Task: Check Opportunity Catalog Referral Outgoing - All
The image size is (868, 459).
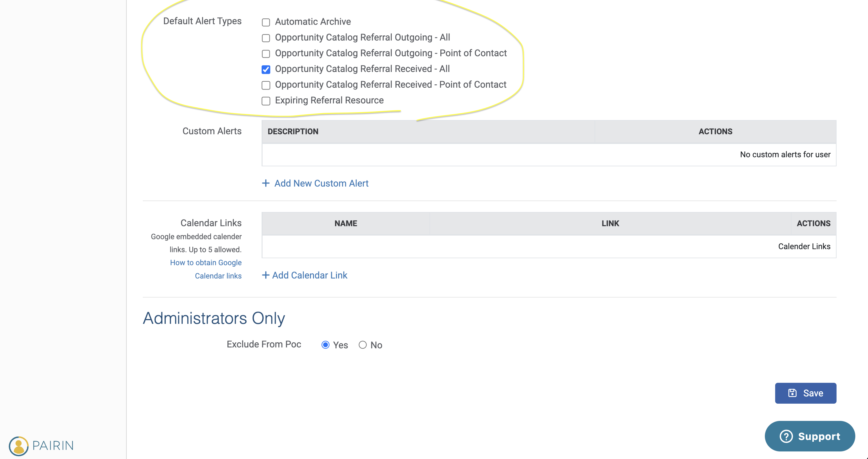Action: pos(266,38)
